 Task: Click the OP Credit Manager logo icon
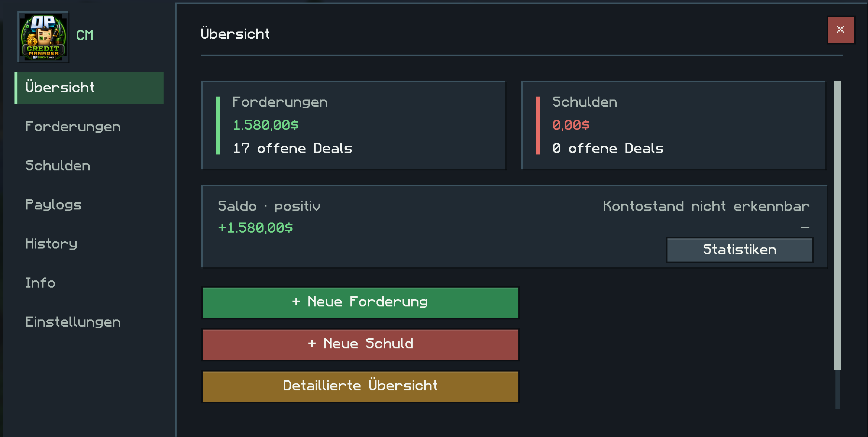point(43,37)
